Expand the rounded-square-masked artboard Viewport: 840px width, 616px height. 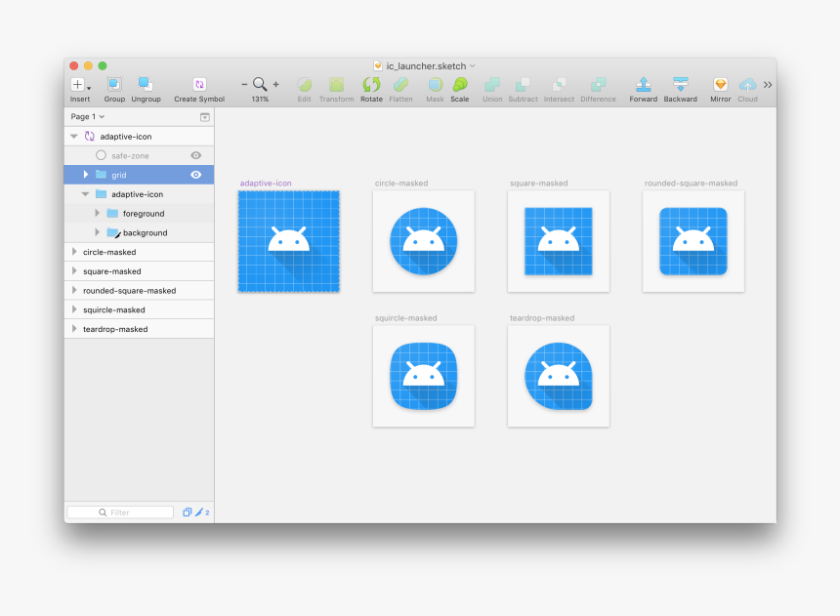[x=74, y=290]
